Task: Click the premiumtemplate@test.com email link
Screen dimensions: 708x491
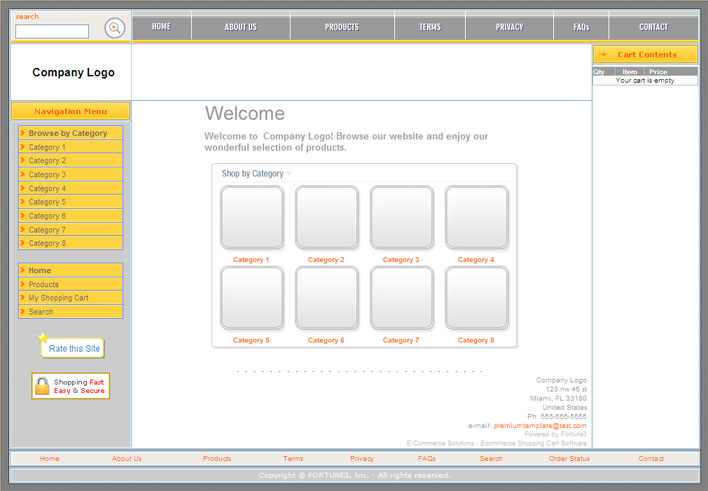Action: pyautogui.click(x=539, y=425)
